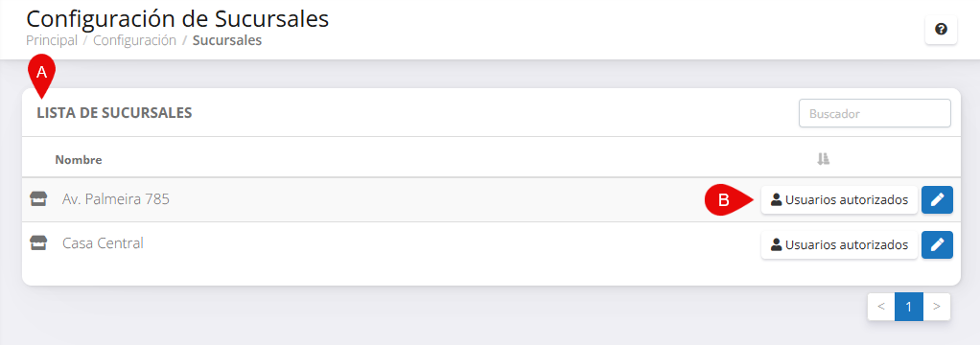Click the Sucursales breadcrumb
Image resolution: width=980 pixels, height=345 pixels.
point(227,41)
